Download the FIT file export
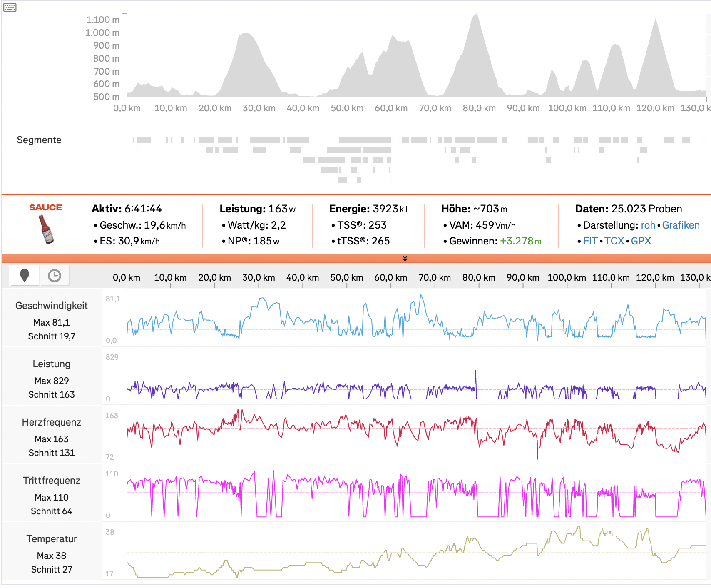This screenshot has height=588, width=711. 590,241
